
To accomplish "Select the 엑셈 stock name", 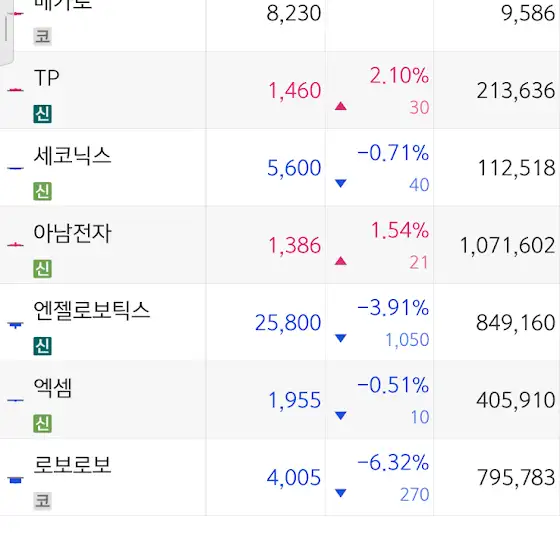I will [53, 388].
